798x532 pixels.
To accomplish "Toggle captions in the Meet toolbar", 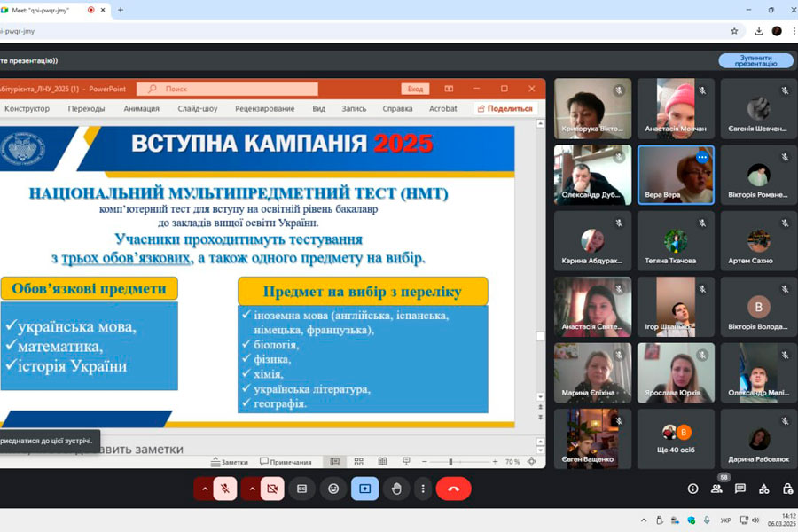I will click(301, 489).
